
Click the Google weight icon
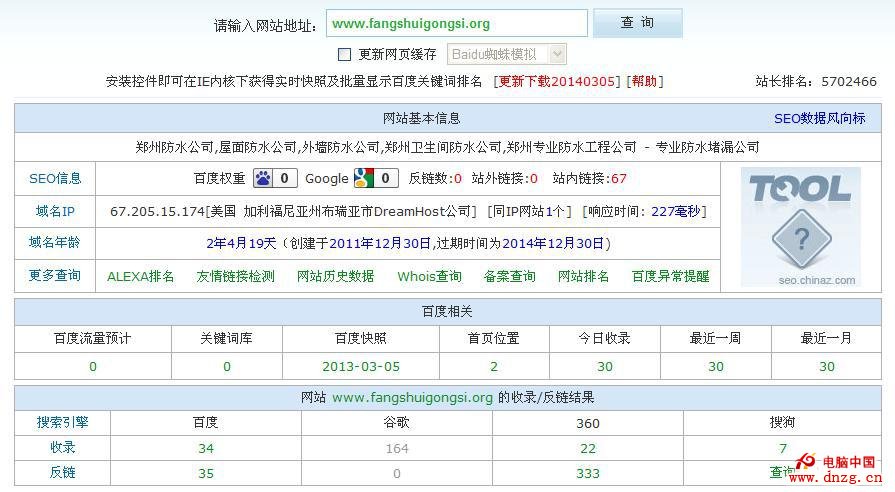tap(362, 179)
